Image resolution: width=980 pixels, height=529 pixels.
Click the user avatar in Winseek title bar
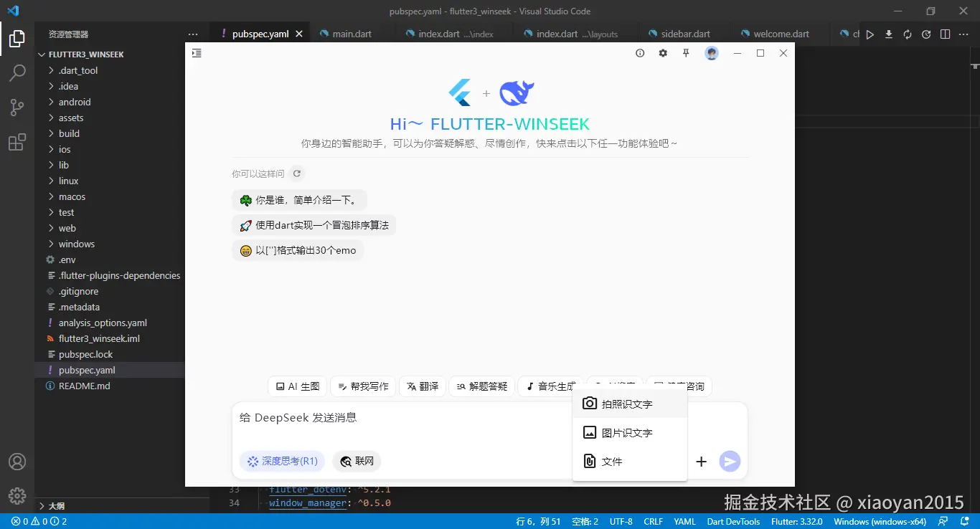point(712,53)
